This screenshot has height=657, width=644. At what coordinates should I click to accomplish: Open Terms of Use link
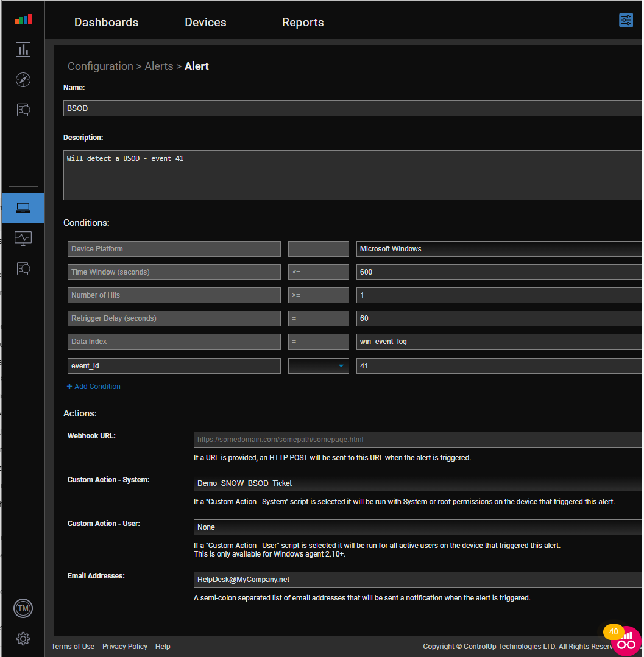click(73, 647)
